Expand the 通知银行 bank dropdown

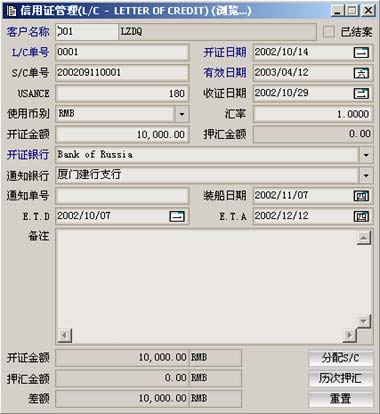[366, 175]
